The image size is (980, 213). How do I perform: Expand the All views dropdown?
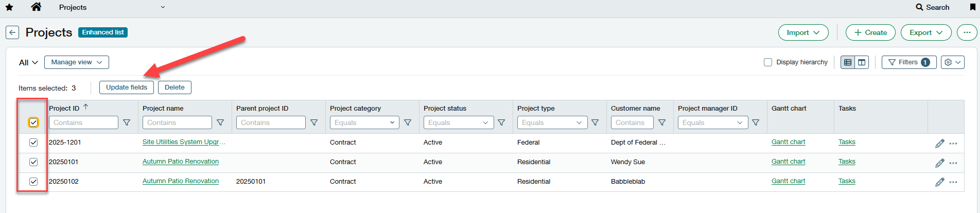(x=28, y=62)
